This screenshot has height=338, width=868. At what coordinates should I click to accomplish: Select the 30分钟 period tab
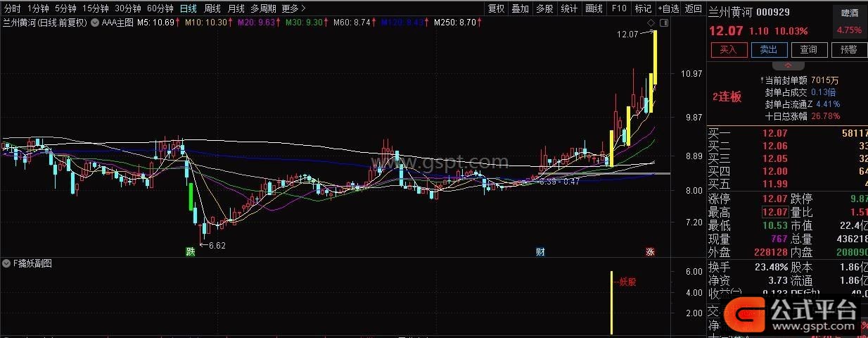point(128,8)
